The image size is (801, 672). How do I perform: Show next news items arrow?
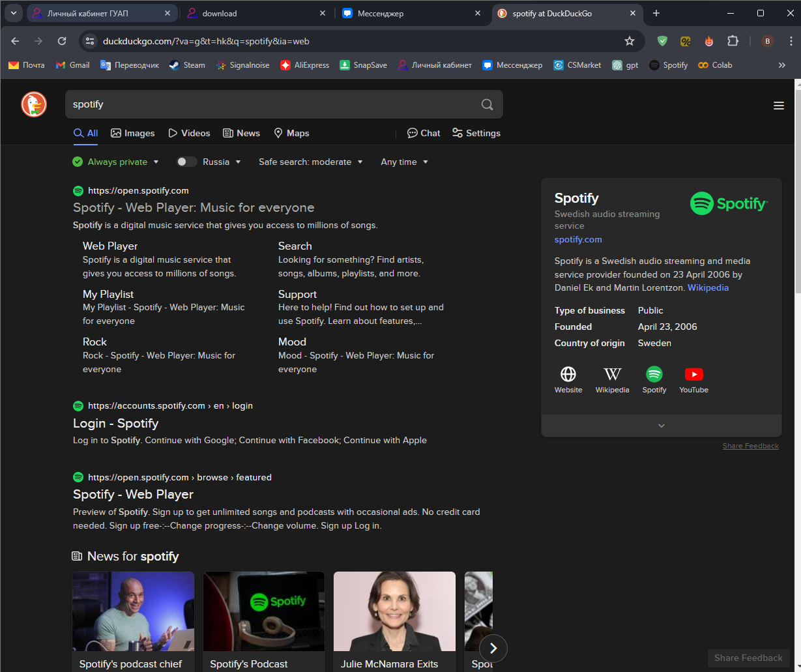pyautogui.click(x=493, y=648)
